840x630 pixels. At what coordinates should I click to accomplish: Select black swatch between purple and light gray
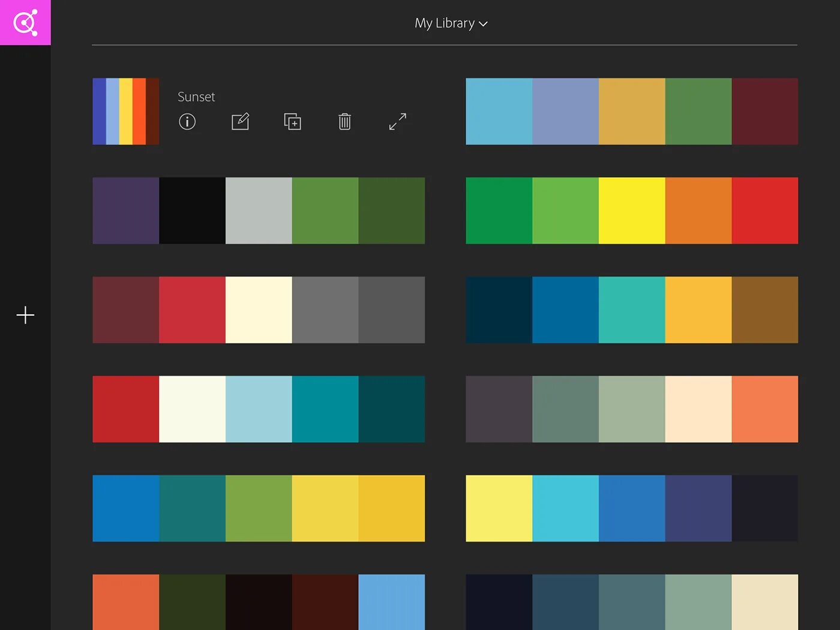pos(192,211)
